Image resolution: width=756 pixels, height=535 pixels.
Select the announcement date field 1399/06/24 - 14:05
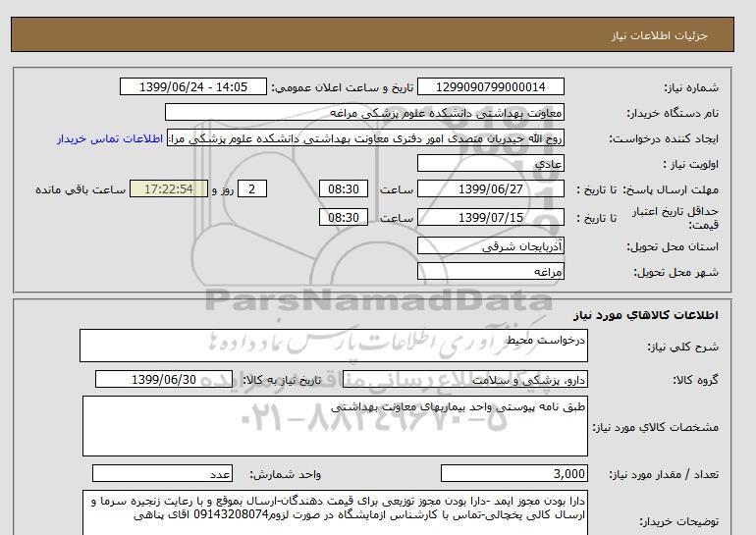192,86
